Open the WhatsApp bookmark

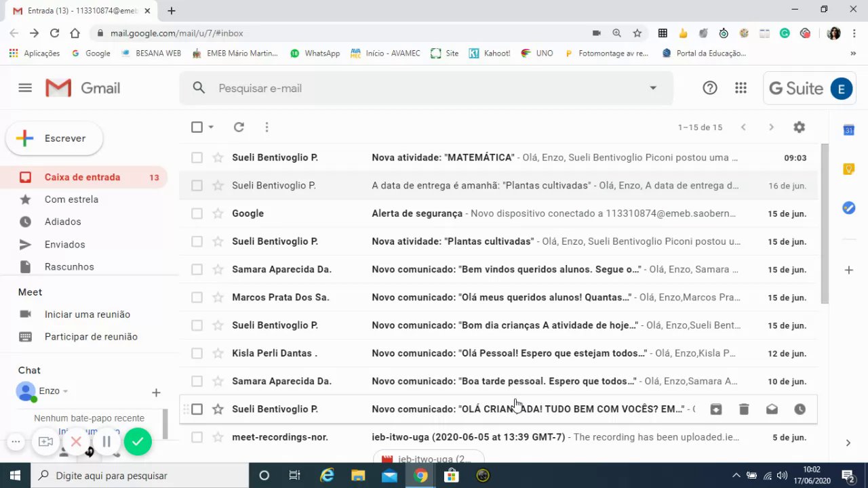(x=315, y=53)
